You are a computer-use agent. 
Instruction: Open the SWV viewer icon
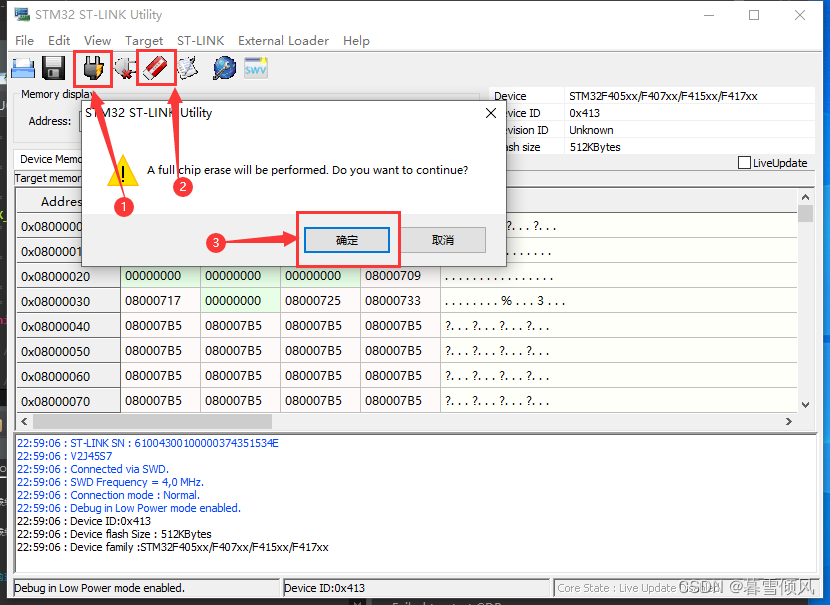256,68
